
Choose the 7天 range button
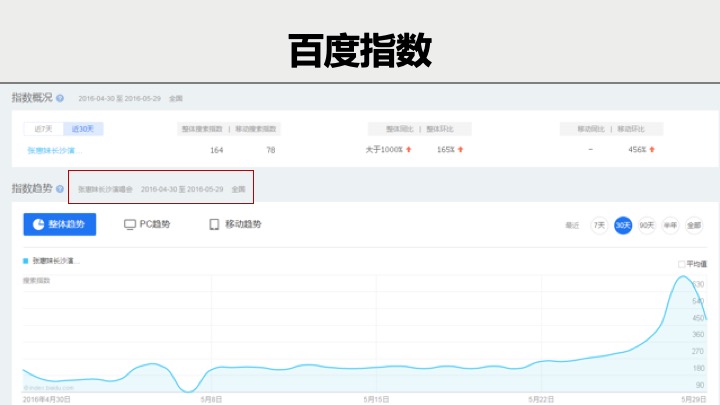(x=599, y=225)
